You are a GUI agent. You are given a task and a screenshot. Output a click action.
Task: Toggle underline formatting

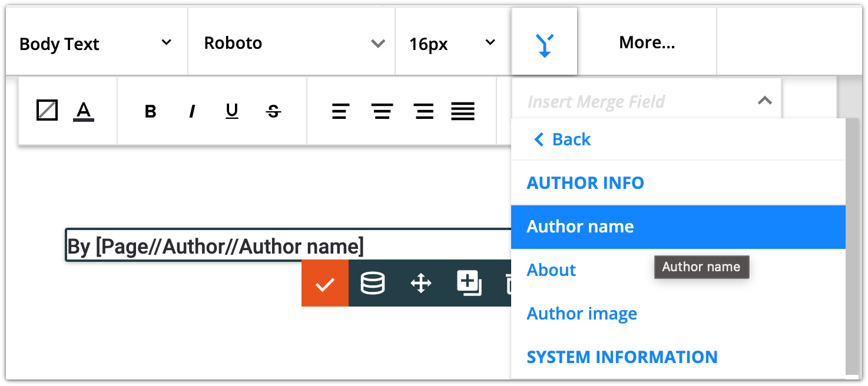pyautogui.click(x=232, y=111)
